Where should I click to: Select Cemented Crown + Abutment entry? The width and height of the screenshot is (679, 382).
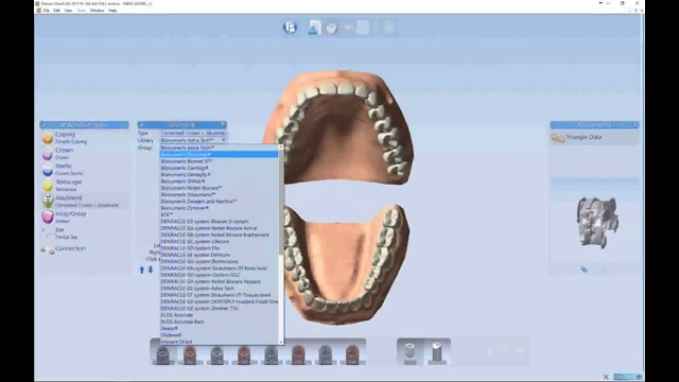pyautogui.click(x=87, y=205)
